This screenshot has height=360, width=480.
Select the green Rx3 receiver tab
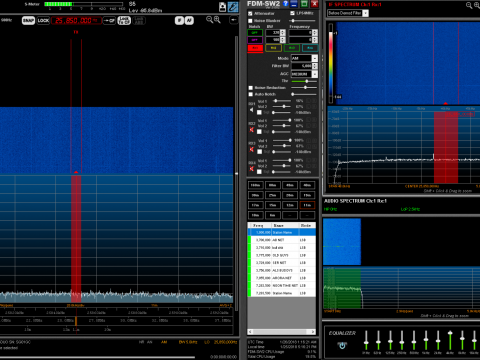coord(292,48)
